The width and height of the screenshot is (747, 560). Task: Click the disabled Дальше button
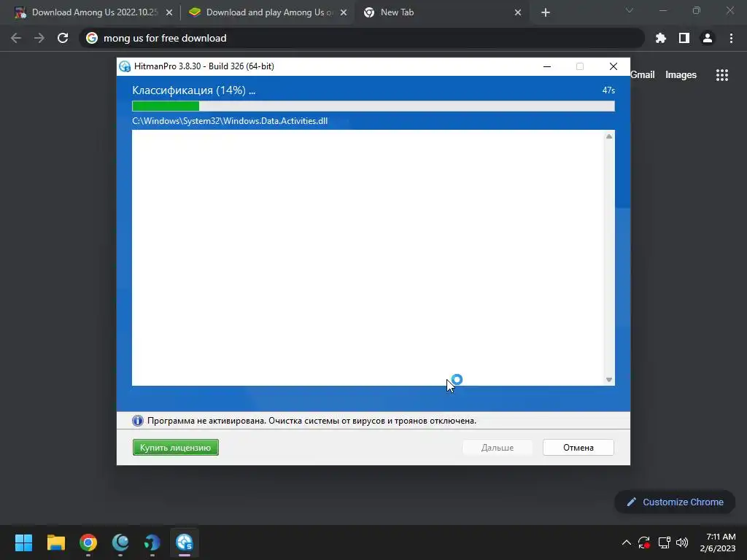(x=498, y=447)
